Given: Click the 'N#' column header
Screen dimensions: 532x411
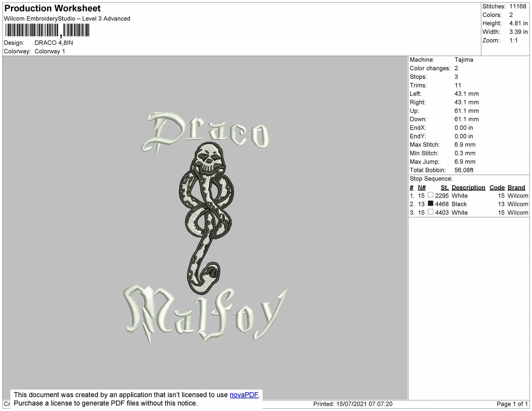Looking at the screenshot, I should click(x=422, y=188).
